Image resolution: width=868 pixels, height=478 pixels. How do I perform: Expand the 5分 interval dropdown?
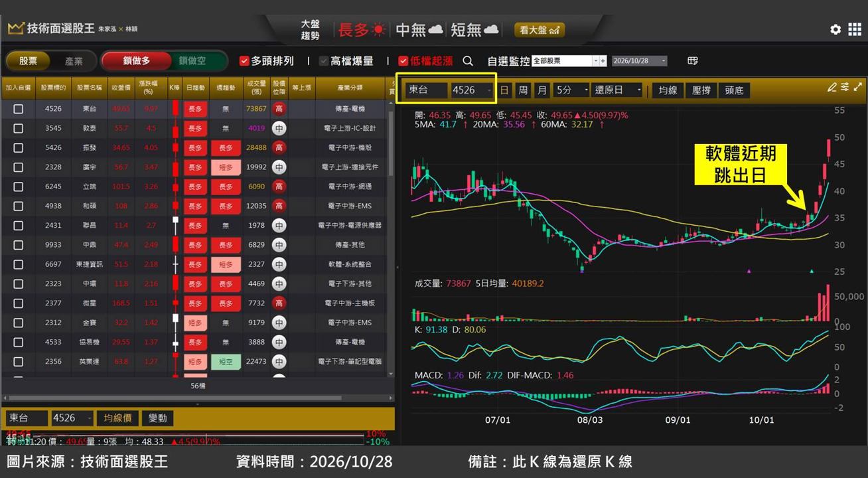click(x=572, y=90)
